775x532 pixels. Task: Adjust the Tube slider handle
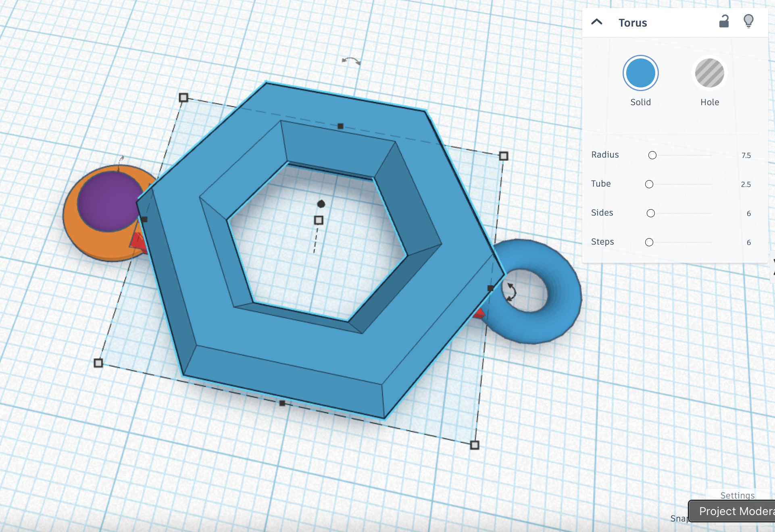(649, 184)
